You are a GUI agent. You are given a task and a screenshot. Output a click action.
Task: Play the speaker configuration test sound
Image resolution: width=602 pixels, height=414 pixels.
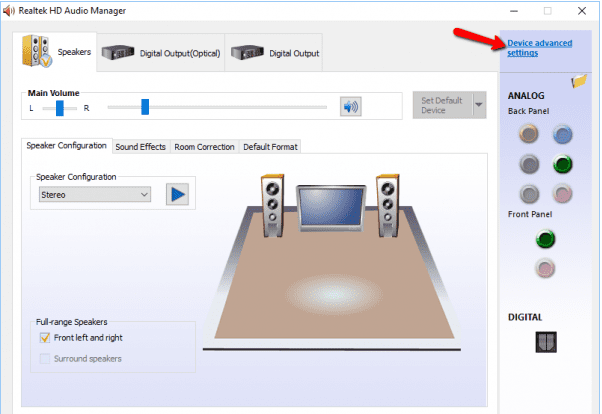point(177,194)
